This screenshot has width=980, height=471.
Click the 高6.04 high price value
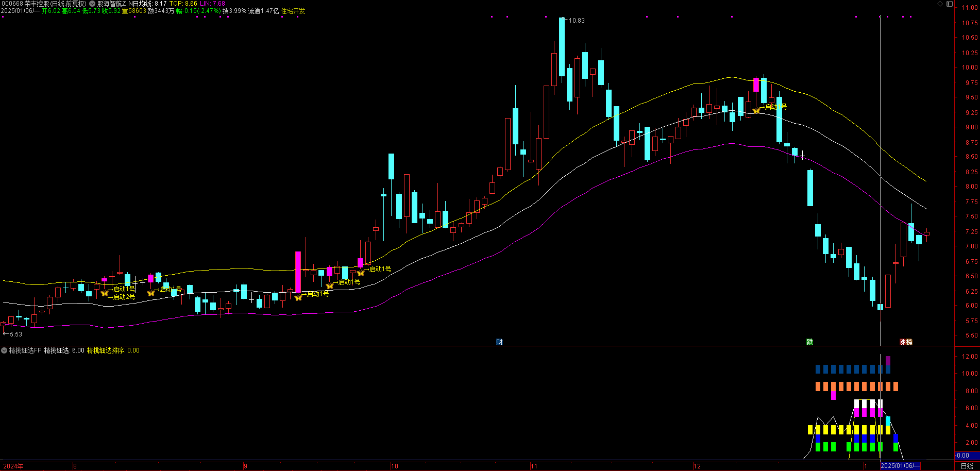[x=71, y=11]
